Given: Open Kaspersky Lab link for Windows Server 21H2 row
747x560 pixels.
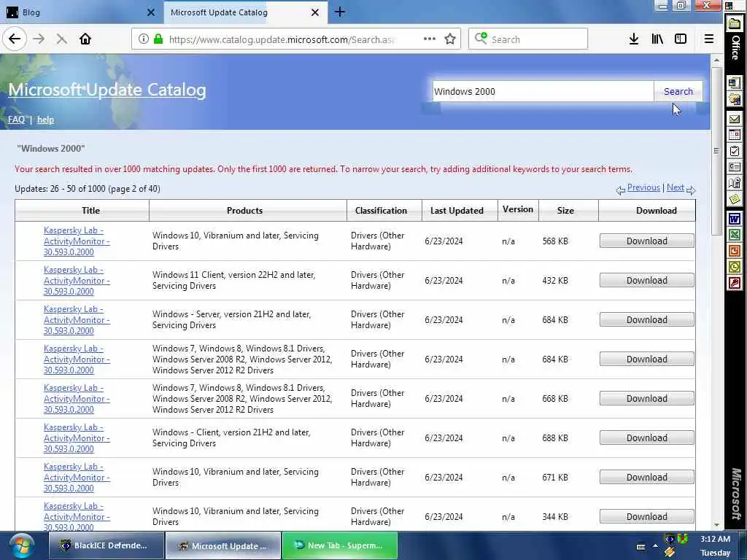Looking at the screenshot, I should coord(77,320).
